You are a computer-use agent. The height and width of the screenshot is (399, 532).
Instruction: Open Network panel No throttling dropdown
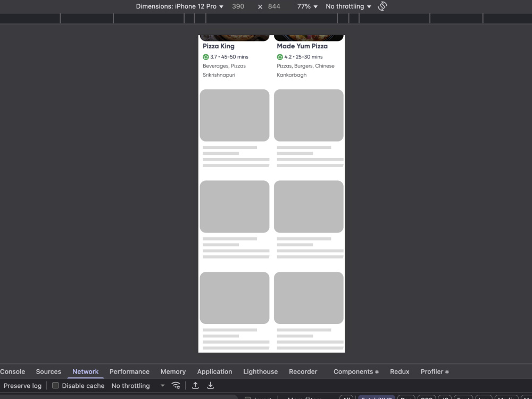pos(138,386)
